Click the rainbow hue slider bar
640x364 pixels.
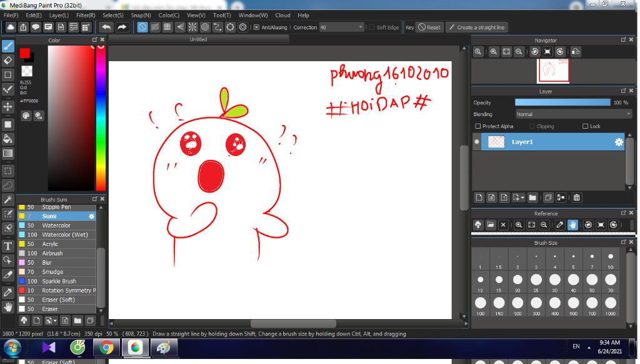101,118
